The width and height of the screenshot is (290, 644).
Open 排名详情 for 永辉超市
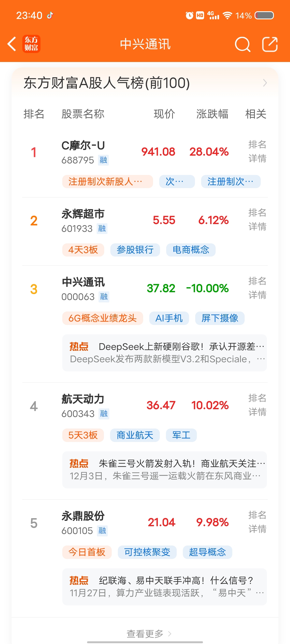pos(257,219)
